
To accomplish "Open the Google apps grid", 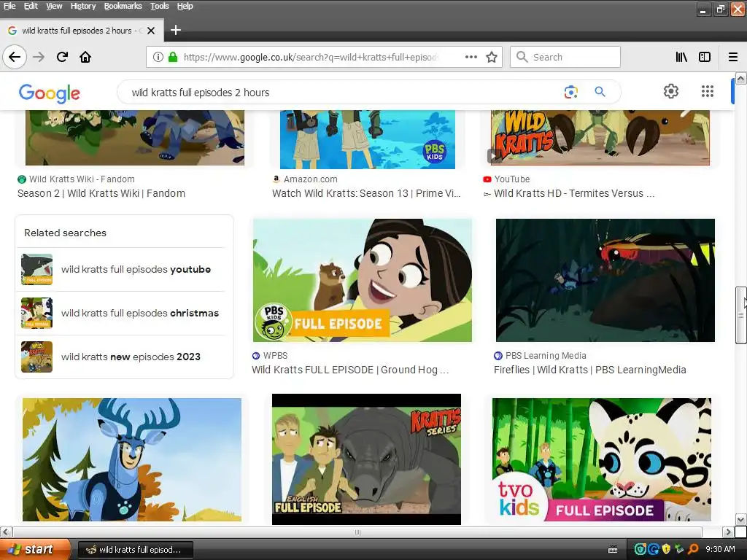I will [x=708, y=91].
